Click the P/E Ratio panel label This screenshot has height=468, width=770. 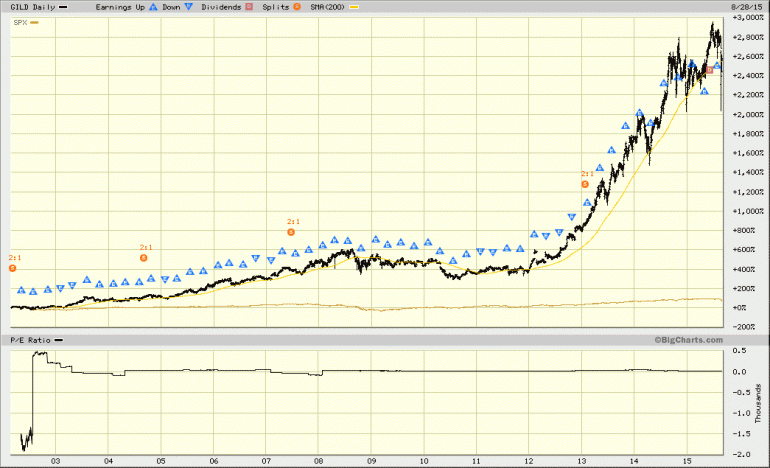(x=30, y=340)
